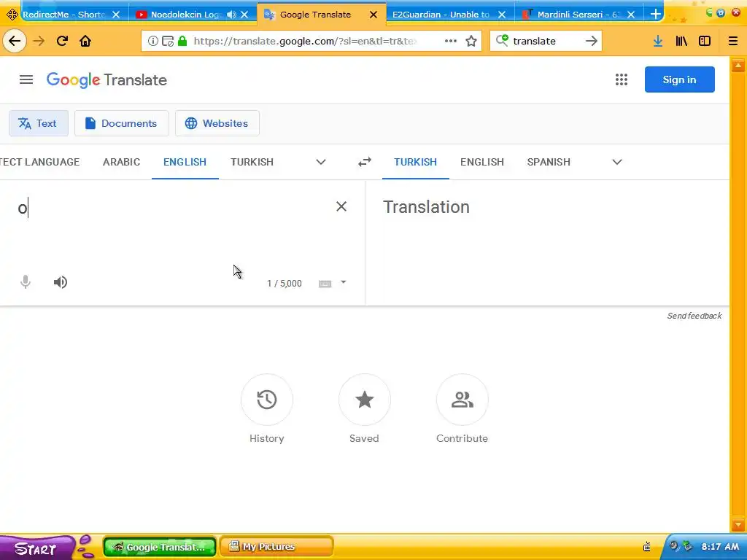Select English as source language
Image resolution: width=747 pixels, height=560 pixels.
coord(185,162)
